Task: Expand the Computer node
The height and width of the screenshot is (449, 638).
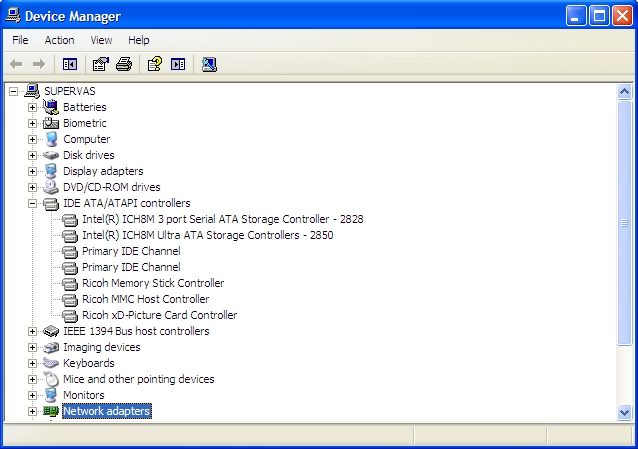Action: pos(33,139)
